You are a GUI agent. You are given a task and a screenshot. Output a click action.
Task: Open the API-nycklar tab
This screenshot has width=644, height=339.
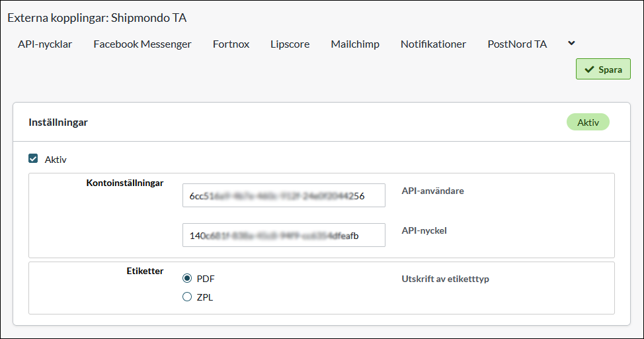click(45, 44)
